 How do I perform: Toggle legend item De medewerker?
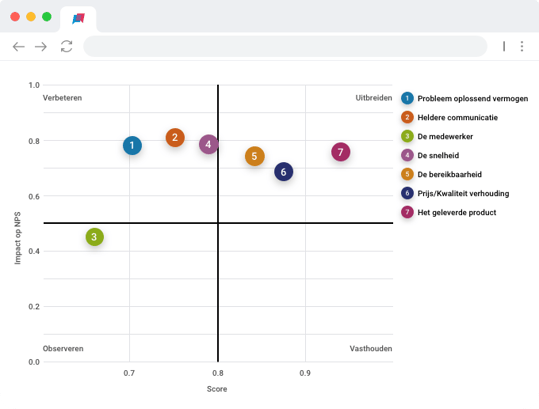coord(437,136)
